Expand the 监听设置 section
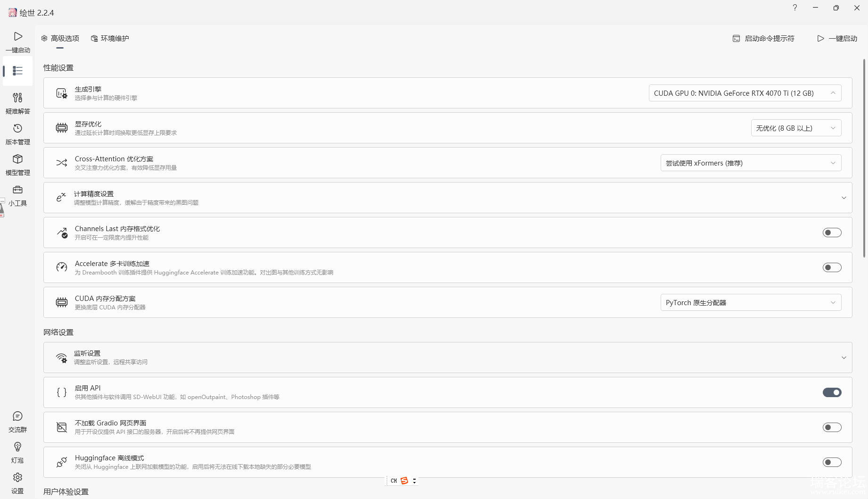 (843, 358)
